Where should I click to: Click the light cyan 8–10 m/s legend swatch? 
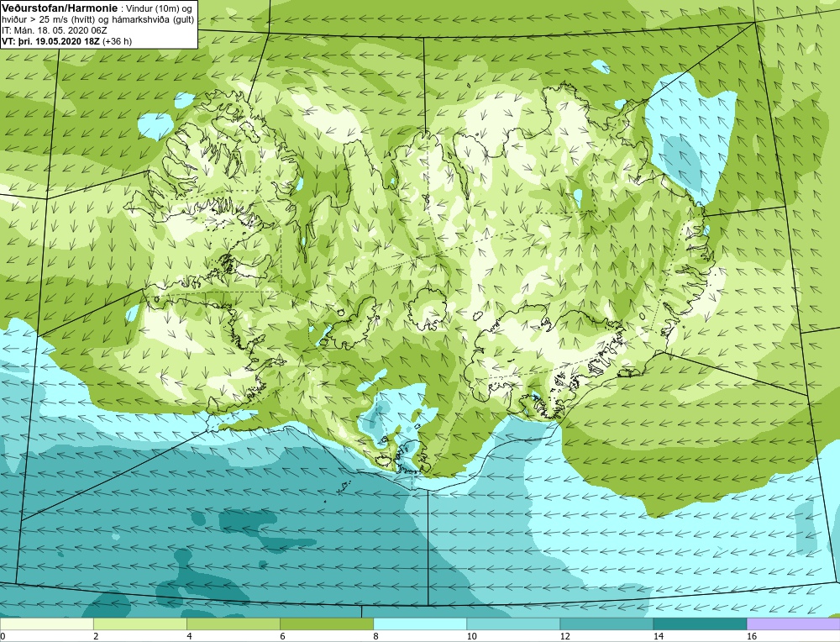point(420,624)
